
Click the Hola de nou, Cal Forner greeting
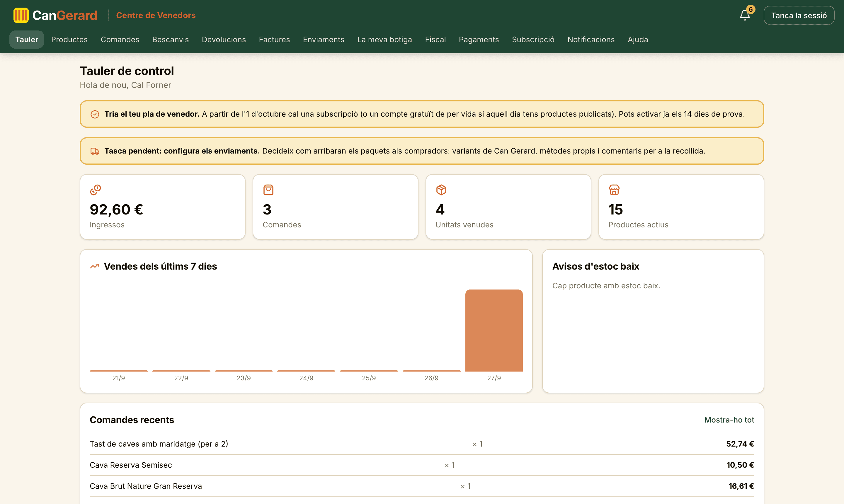point(125,85)
